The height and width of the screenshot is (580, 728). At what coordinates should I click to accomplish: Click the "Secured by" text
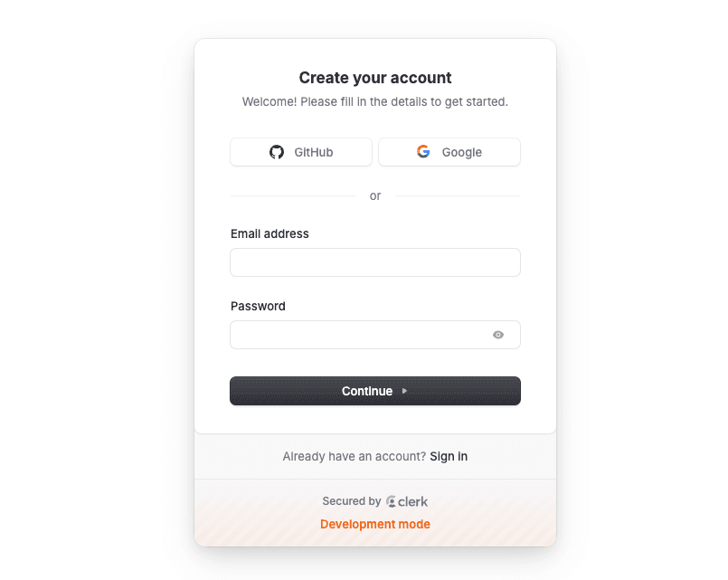(x=351, y=501)
